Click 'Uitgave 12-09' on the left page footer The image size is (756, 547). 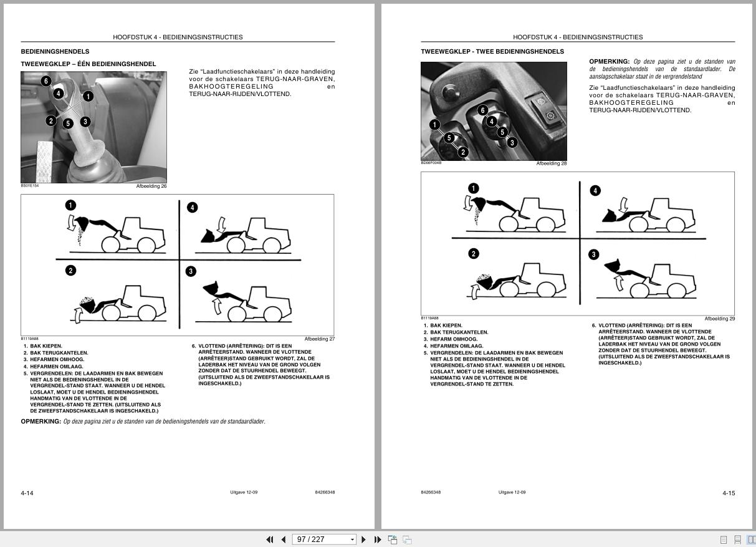coord(244,493)
